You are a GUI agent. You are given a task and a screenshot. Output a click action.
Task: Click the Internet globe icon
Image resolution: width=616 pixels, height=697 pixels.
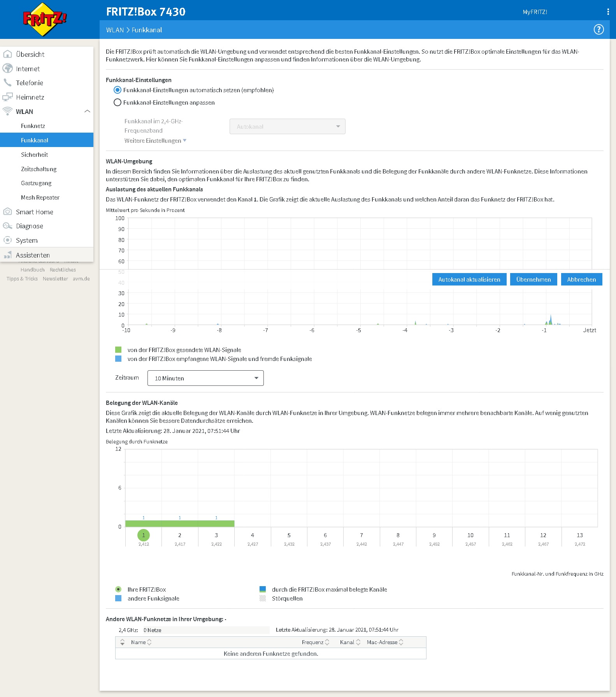click(7, 68)
